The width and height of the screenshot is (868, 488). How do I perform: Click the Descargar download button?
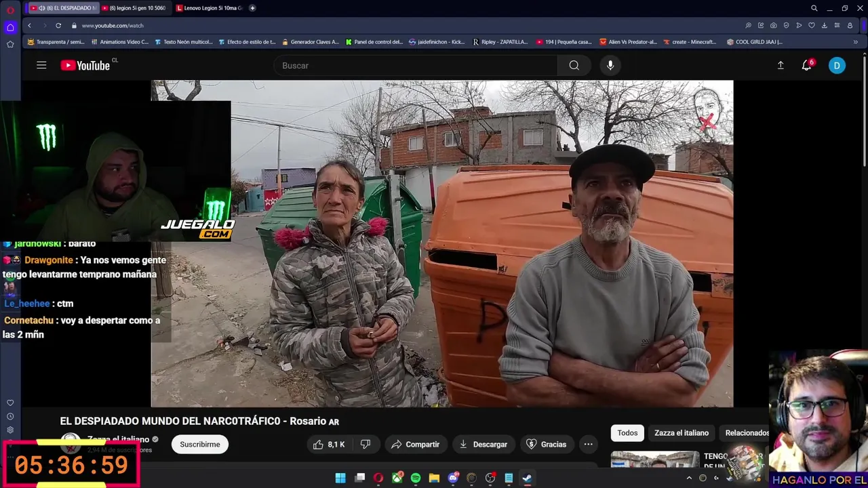[x=483, y=444]
